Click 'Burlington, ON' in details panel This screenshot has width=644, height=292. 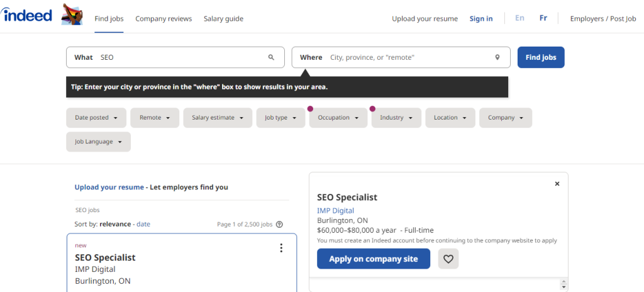[x=343, y=220]
